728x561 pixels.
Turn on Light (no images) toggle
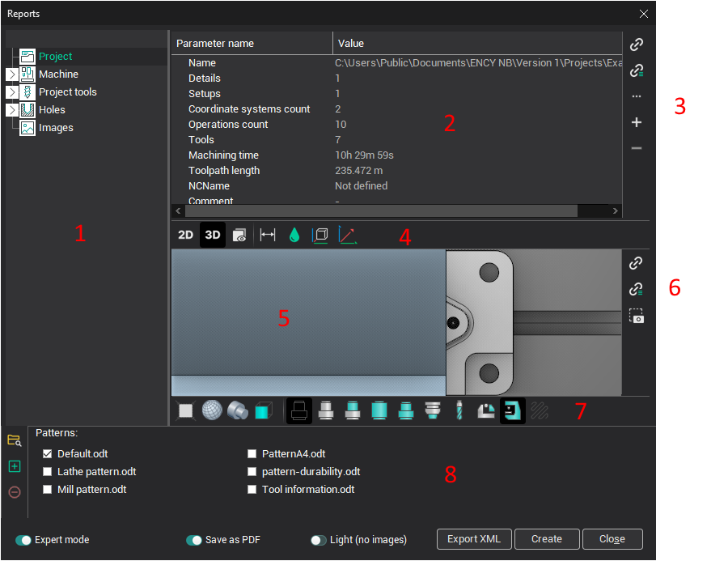tap(319, 540)
